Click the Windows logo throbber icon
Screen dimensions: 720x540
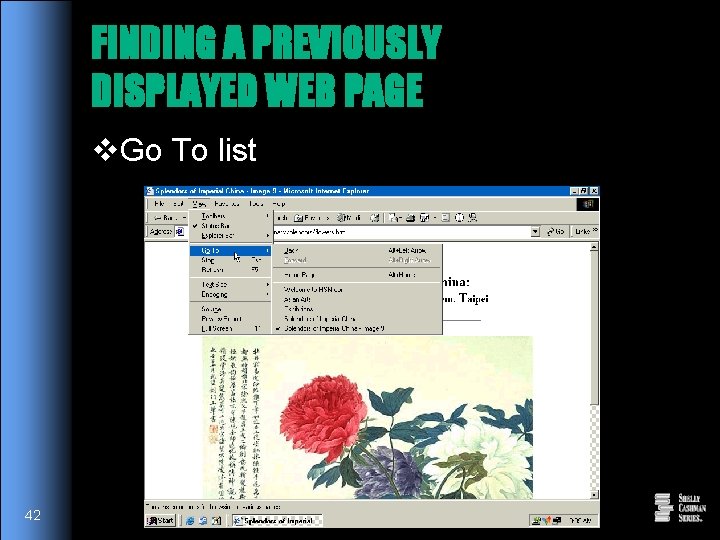(x=588, y=204)
